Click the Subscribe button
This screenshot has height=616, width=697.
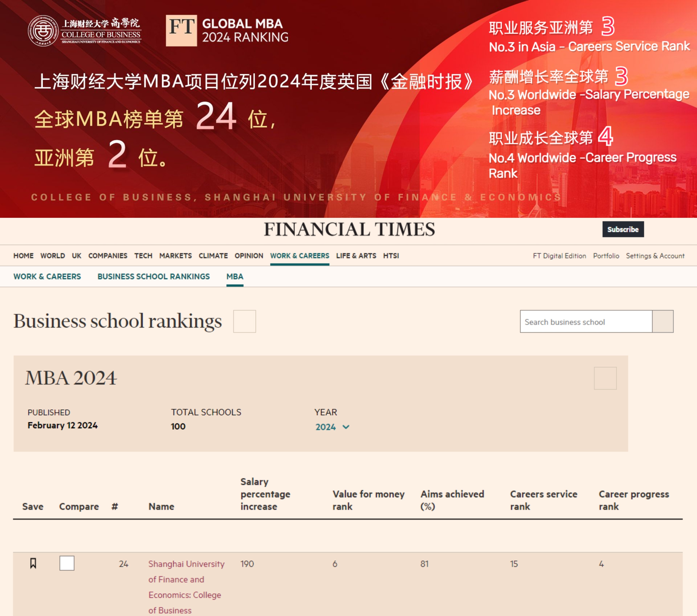coord(623,229)
